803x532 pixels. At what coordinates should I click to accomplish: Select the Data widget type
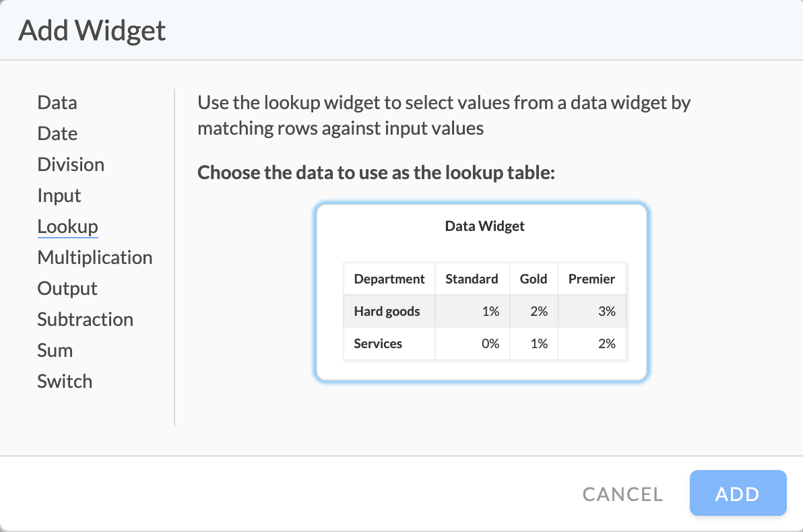[x=57, y=102]
